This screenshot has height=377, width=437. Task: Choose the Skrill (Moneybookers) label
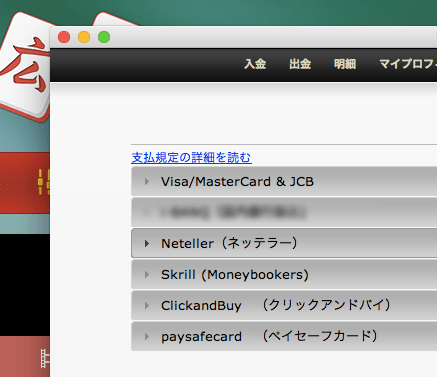coord(235,275)
